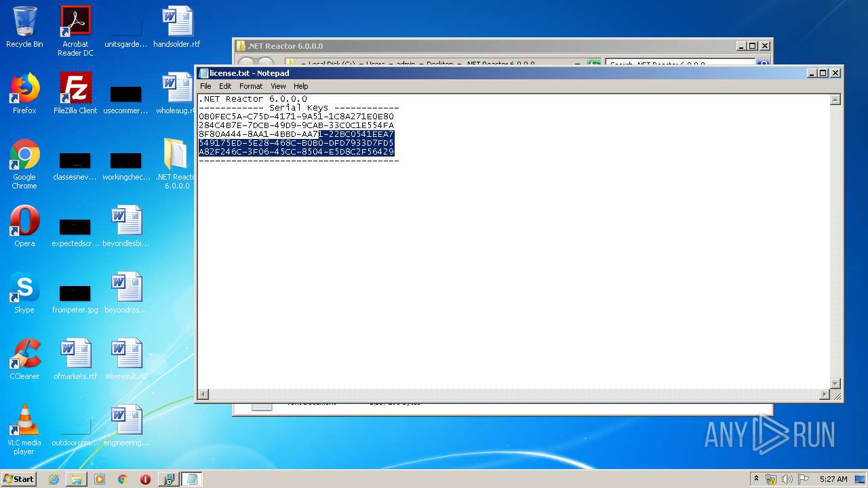
Task: Launch Internet Explorer from the taskbar
Action: (54, 479)
